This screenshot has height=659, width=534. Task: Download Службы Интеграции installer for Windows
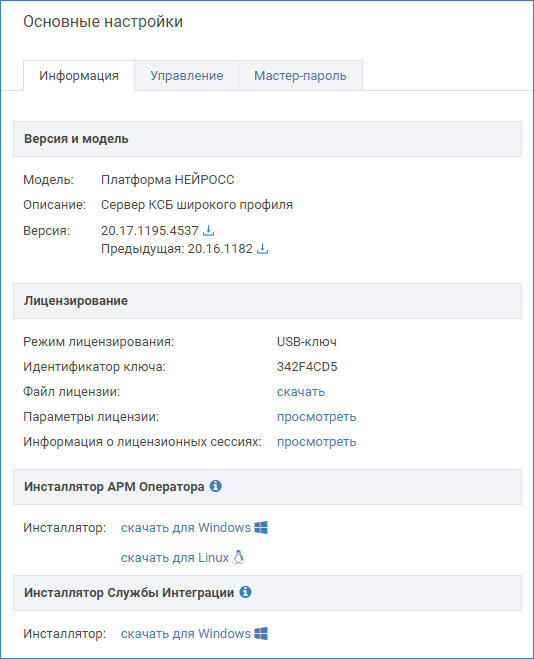[x=186, y=633]
